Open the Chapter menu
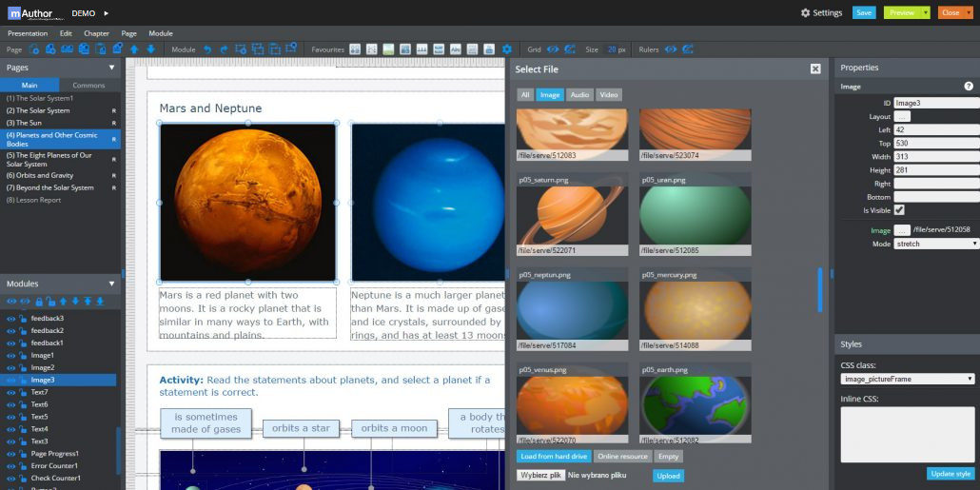Viewport: 980px width, 490px height. (96, 33)
